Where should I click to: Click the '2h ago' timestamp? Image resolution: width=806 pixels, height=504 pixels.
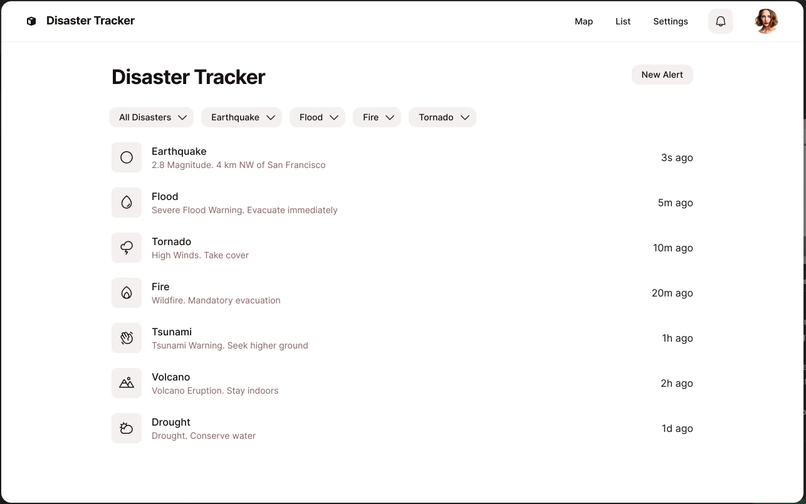pyautogui.click(x=677, y=383)
